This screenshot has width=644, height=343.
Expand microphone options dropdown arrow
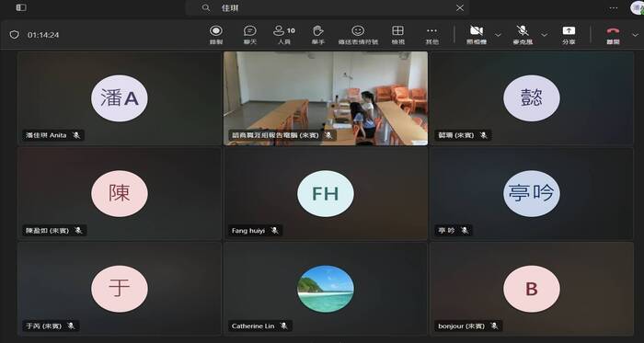pyautogui.click(x=545, y=35)
